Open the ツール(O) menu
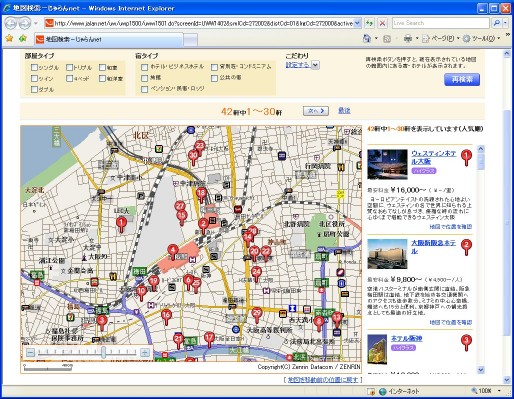This screenshot has width=514, height=399. click(482, 39)
